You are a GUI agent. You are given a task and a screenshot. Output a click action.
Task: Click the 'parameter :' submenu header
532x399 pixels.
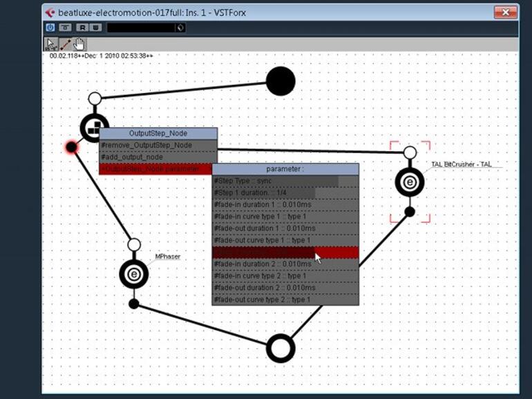285,169
